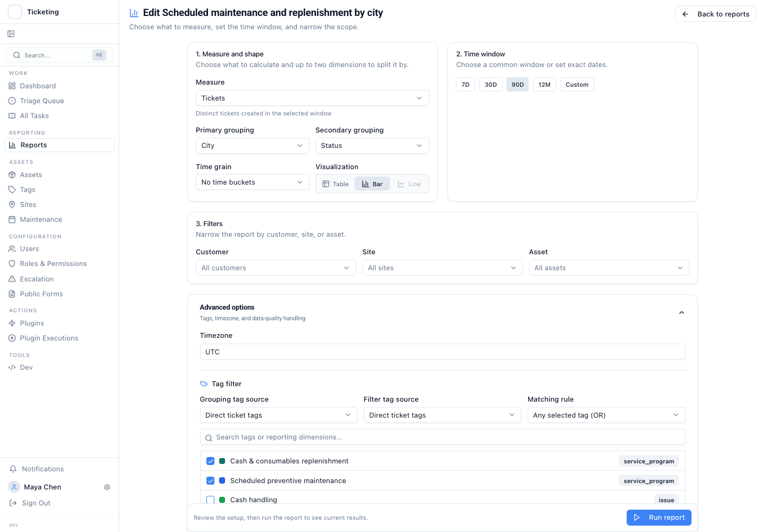The width and height of the screenshot is (766, 532).
Task: Click the Public Forms document icon
Action: click(x=12, y=294)
